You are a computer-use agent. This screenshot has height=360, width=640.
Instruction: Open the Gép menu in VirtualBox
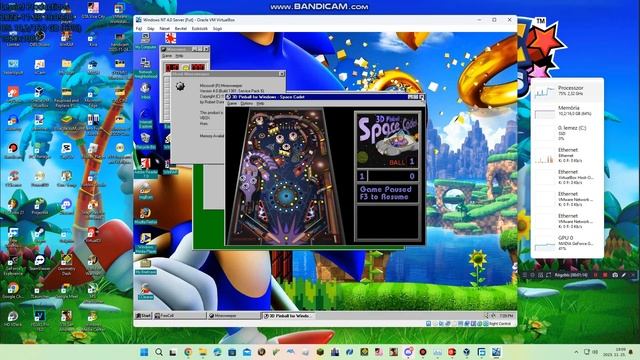pyautogui.click(x=151, y=29)
